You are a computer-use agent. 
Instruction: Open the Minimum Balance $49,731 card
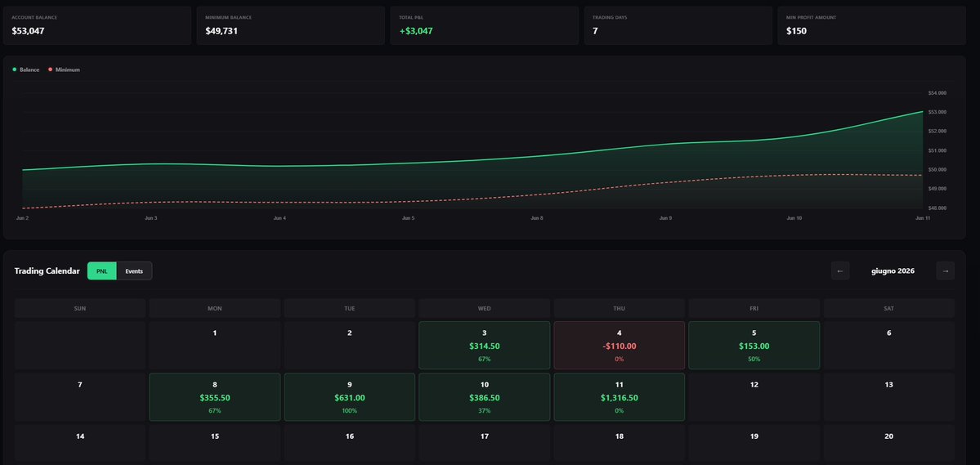pyautogui.click(x=291, y=25)
